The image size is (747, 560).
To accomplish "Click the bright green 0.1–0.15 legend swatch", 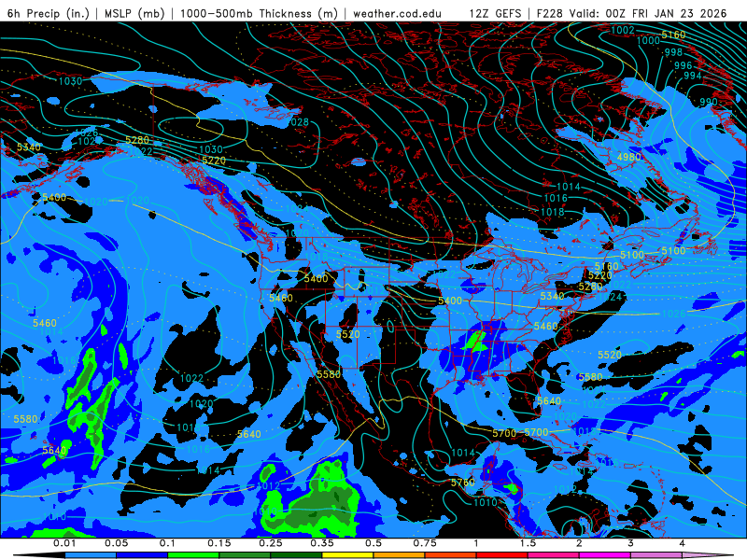I will pyautogui.click(x=193, y=555).
